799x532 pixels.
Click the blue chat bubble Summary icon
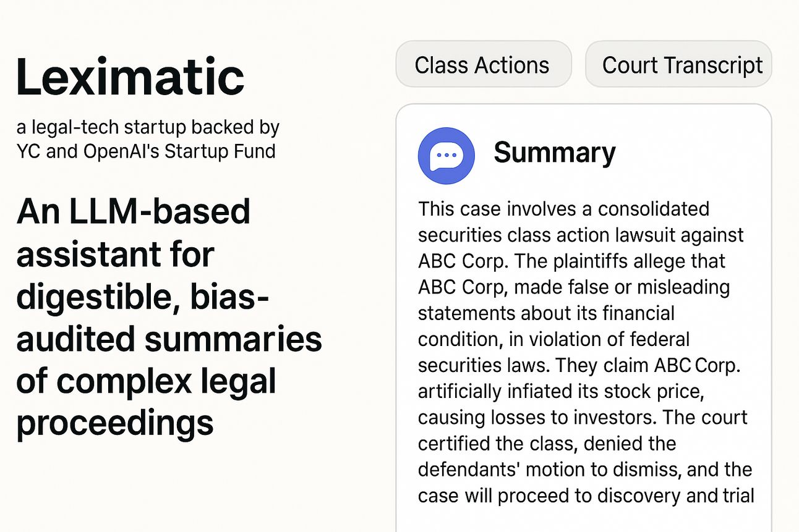(446, 156)
